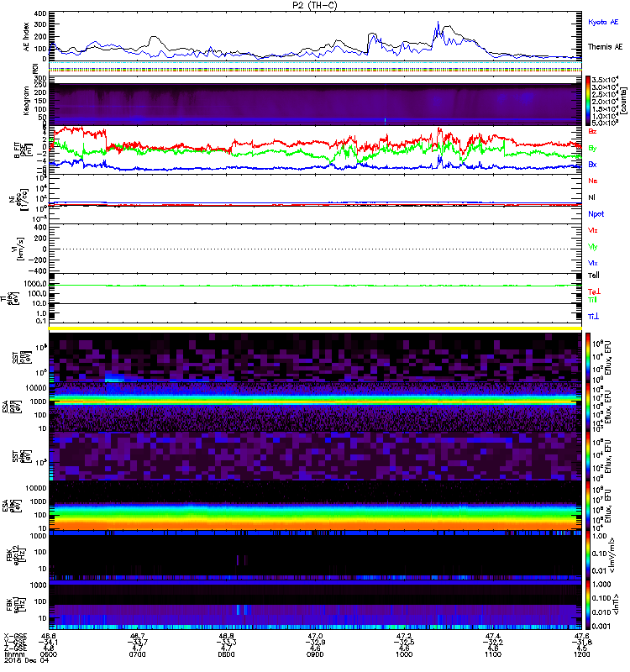Click the 1200 time tick label
The width and height of the screenshot is (630, 672).
click(x=581, y=654)
